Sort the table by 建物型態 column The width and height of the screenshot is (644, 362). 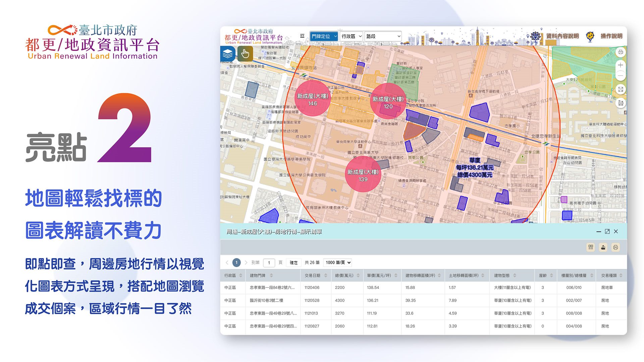coord(515,276)
